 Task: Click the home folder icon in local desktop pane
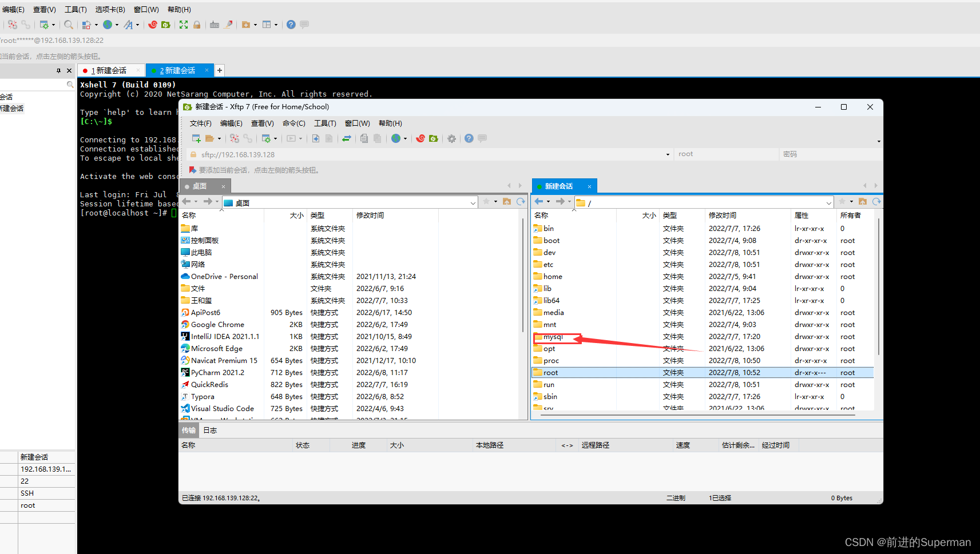[507, 201]
